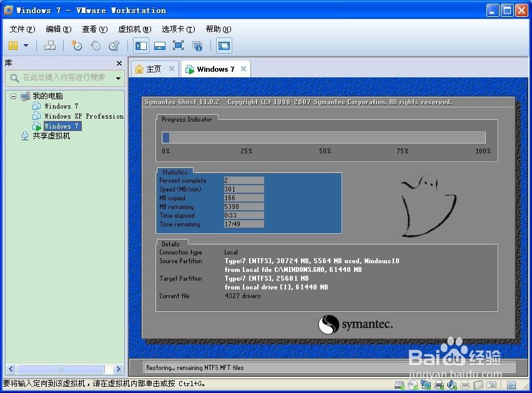Send Ctrl+Alt+Del to the virtual machine

(50, 46)
